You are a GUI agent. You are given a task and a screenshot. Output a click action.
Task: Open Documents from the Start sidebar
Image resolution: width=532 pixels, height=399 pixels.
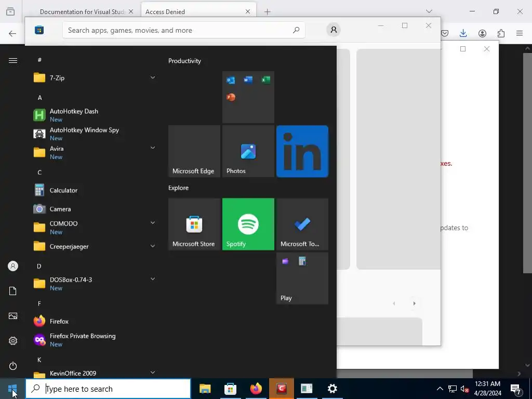(13, 291)
